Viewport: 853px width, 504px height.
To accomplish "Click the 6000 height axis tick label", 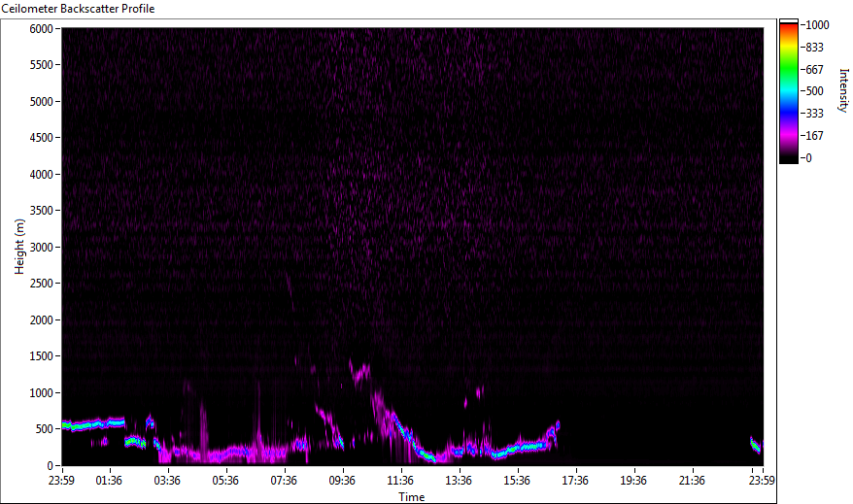I will tap(42, 29).
